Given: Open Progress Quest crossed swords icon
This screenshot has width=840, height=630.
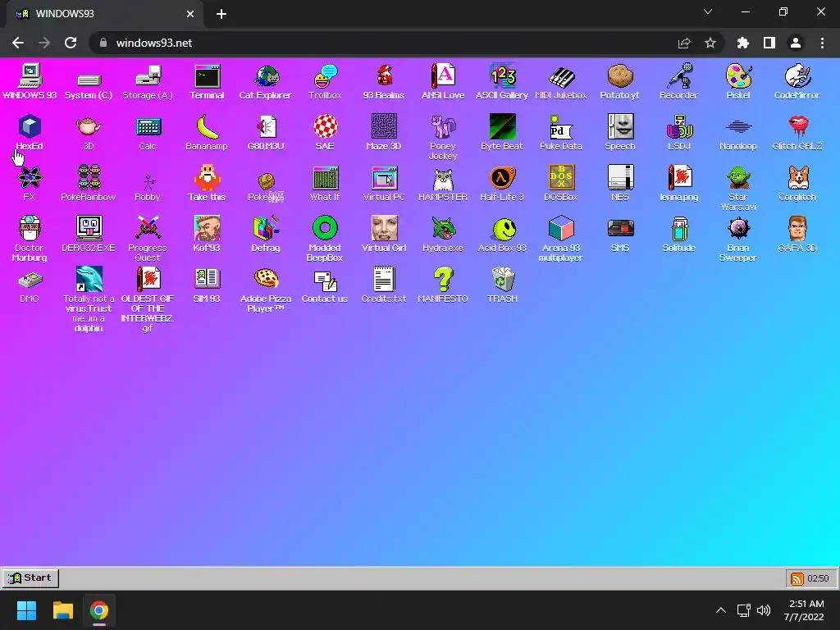Looking at the screenshot, I should [x=148, y=239].
